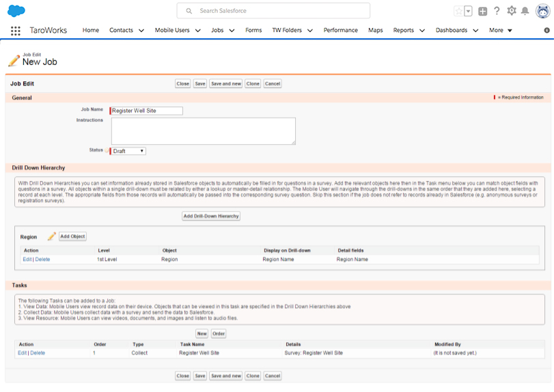
Task: Expand the Dashboards dropdown chevron
Action: tap(475, 31)
